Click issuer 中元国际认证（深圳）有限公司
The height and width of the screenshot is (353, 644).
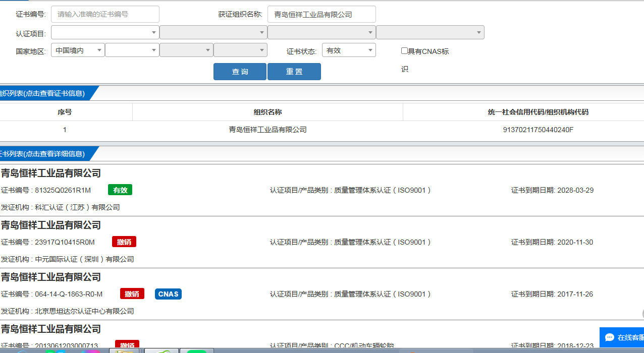tap(85, 259)
